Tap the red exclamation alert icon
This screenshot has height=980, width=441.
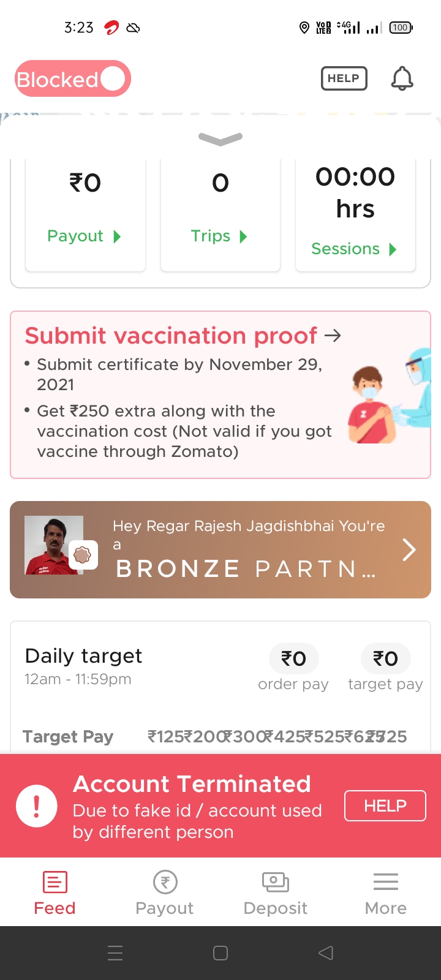(x=37, y=806)
